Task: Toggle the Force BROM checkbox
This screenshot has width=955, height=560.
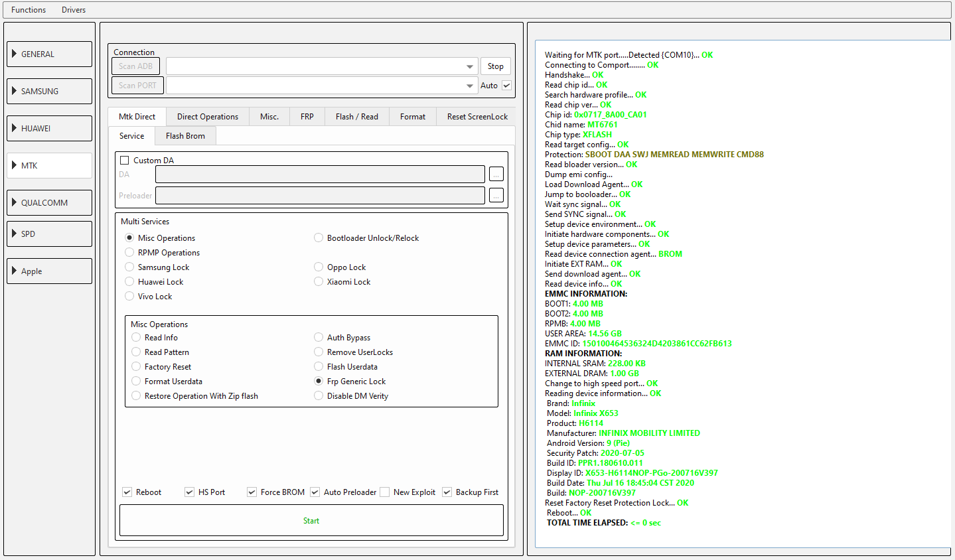Action: pos(252,492)
